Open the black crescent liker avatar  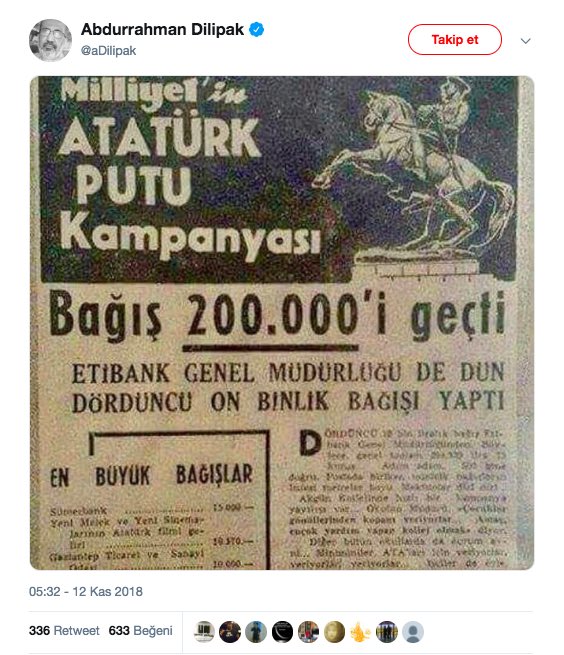(282, 631)
